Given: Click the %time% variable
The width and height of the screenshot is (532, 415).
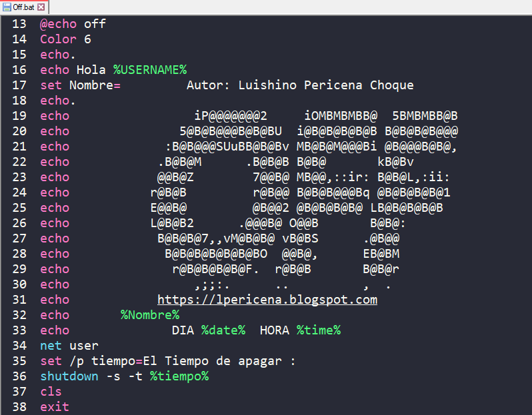Looking at the screenshot, I should [x=319, y=330].
